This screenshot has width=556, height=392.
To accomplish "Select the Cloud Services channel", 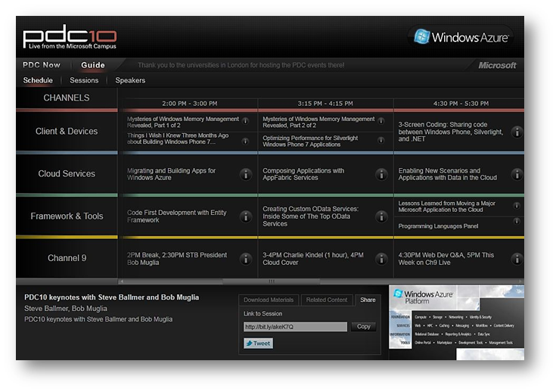I will pyautogui.click(x=67, y=174).
